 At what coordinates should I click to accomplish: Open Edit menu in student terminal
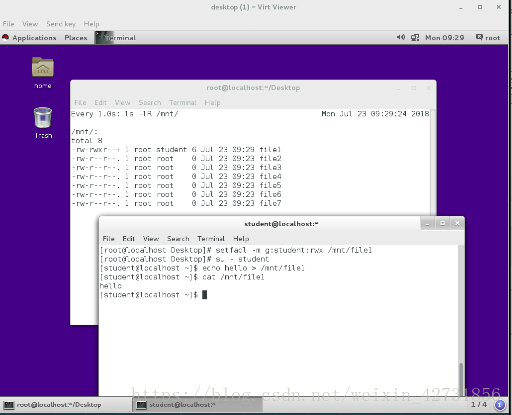click(128, 238)
